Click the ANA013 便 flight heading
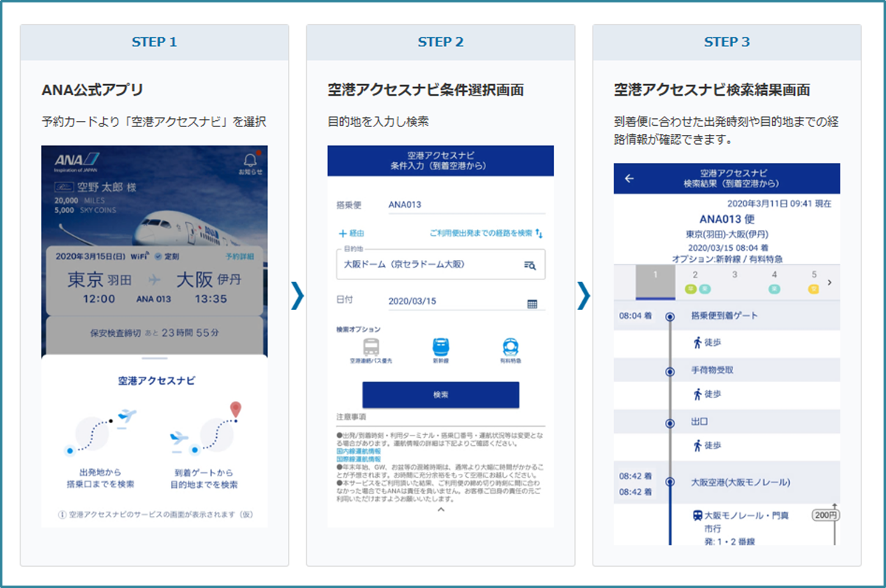Viewport: 886px width, 588px height. coord(727,219)
